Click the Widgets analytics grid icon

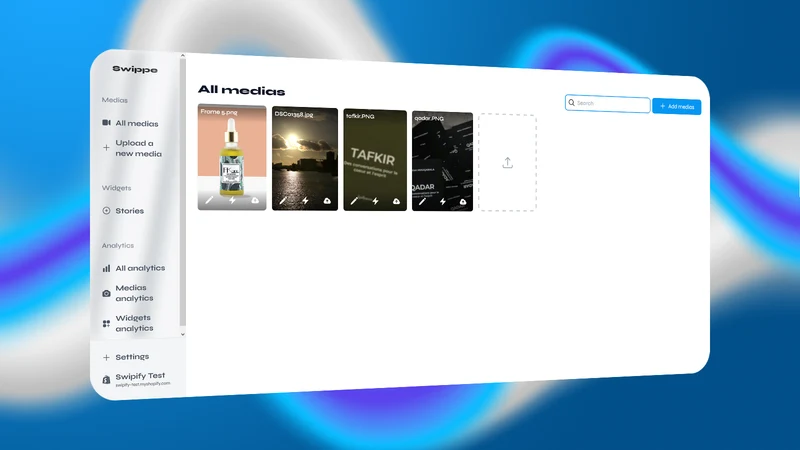106,323
